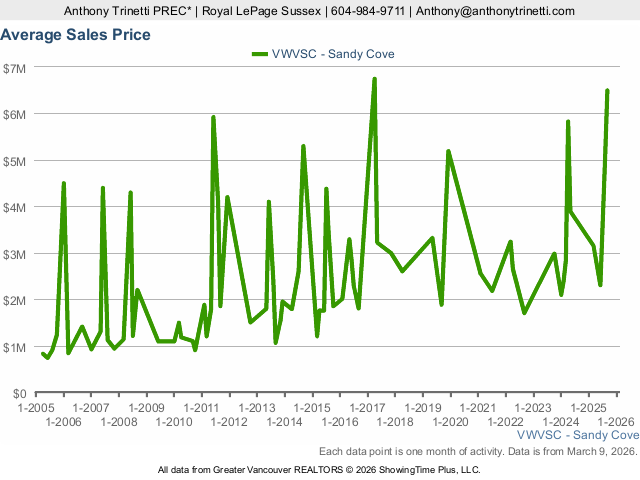Click the $0 label on the y-axis
The height and width of the screenshot is (480, 640).
pos(20,393)
